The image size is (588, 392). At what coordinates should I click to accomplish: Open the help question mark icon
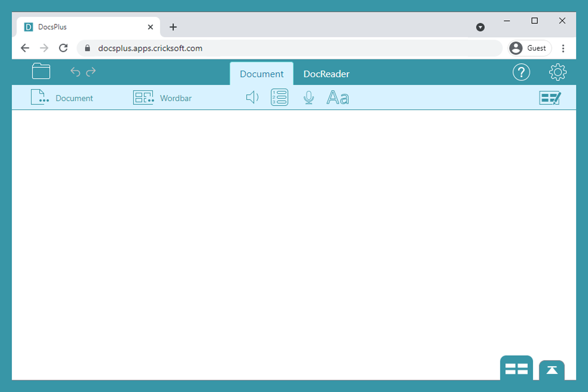(521, 72)
